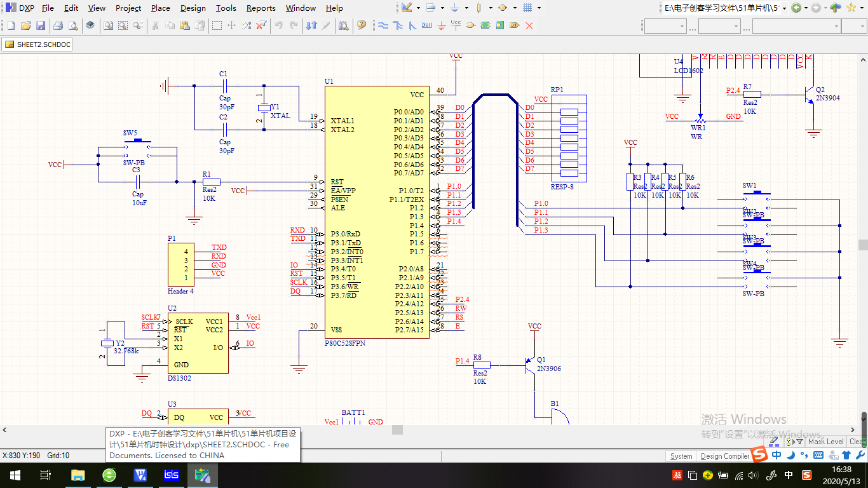Screen dimensions: 868x488
Task: Open the Windows Start menu
Action: (15, 475)
